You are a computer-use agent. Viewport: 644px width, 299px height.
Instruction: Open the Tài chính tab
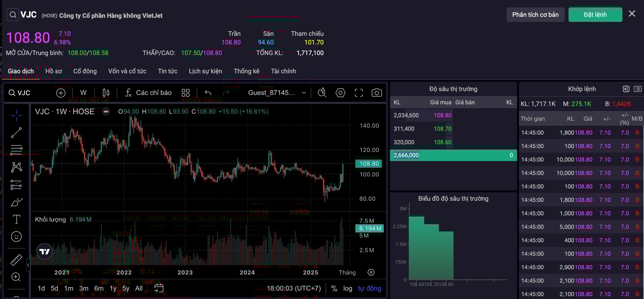pyautogui.click(x=283, y=71)
